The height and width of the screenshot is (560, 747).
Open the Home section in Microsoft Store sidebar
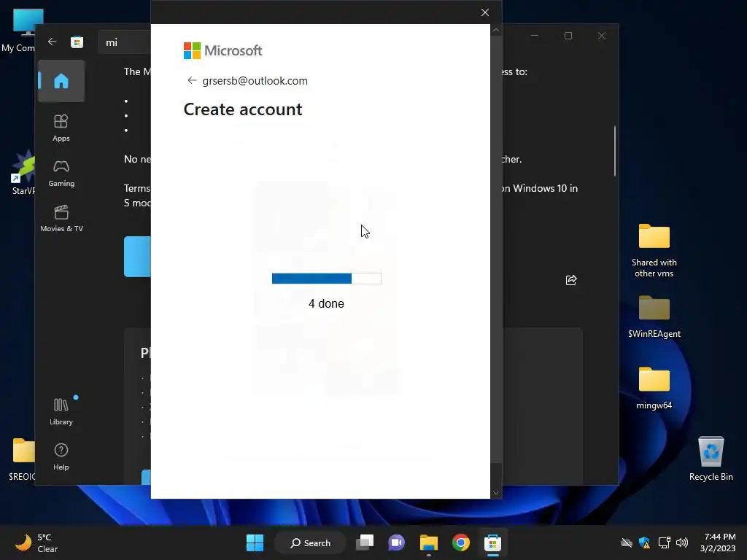[61, 81]
